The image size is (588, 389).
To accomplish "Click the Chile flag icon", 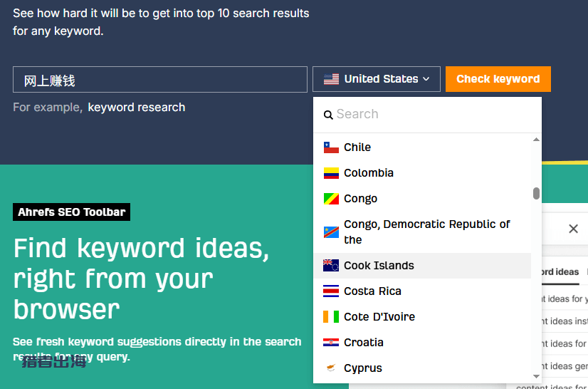I will click(331, 147).
